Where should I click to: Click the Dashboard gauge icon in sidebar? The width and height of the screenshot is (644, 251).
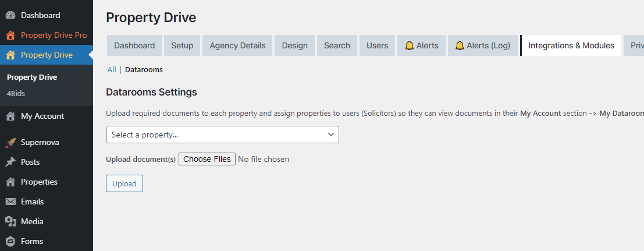tap(10, 15)
